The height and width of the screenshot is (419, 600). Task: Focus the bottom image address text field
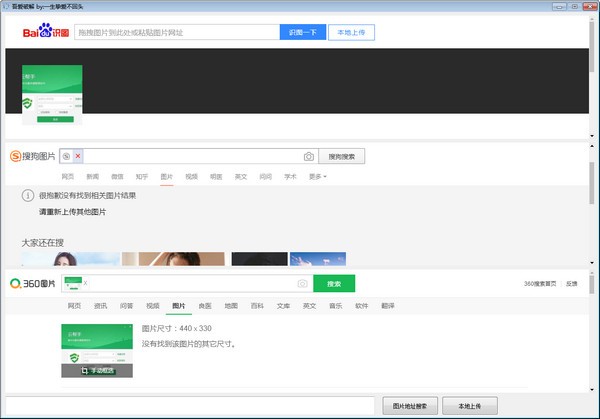pos(190,406)
